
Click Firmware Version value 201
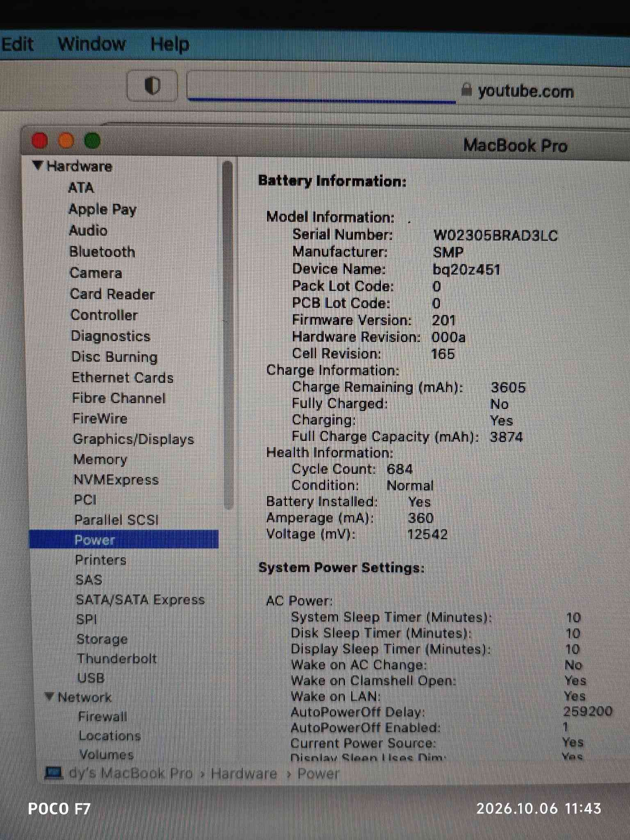pos(444,320)
